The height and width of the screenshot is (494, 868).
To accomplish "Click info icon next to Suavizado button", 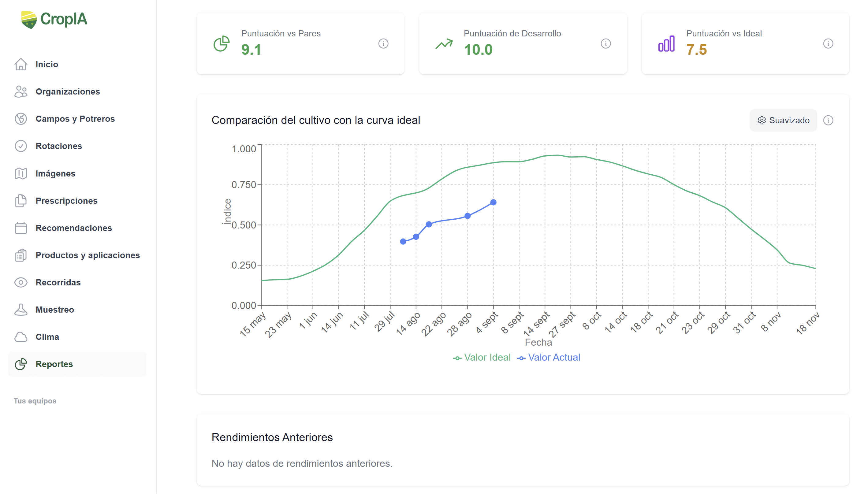I will 828,120.
